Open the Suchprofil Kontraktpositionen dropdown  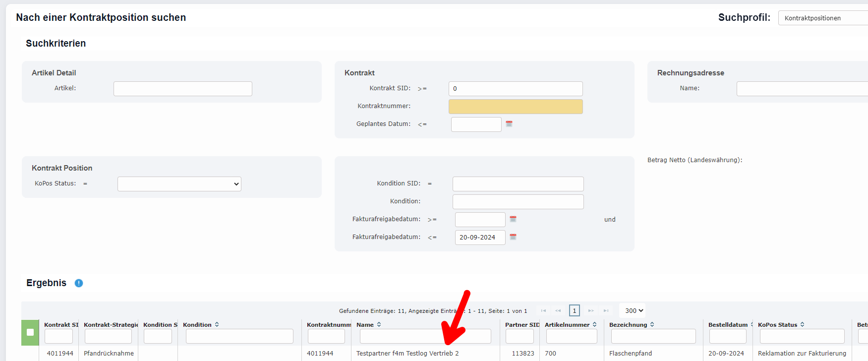click(823, 18)
